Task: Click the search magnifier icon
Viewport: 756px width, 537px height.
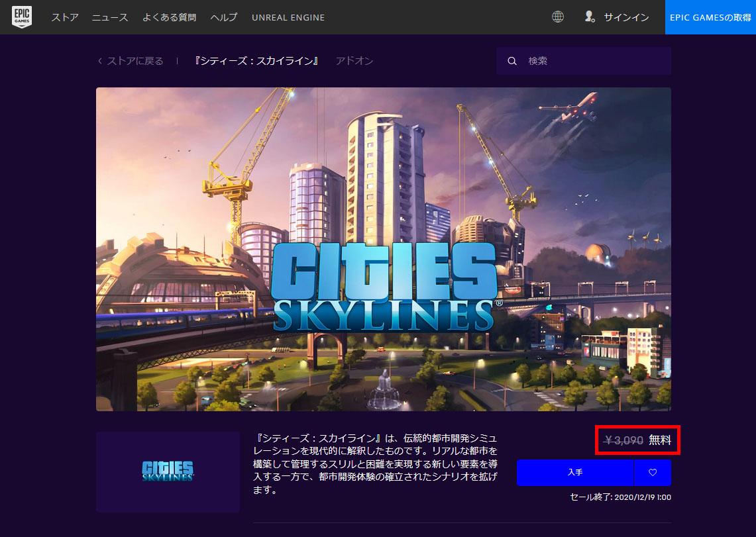Action: pos(512,61)
